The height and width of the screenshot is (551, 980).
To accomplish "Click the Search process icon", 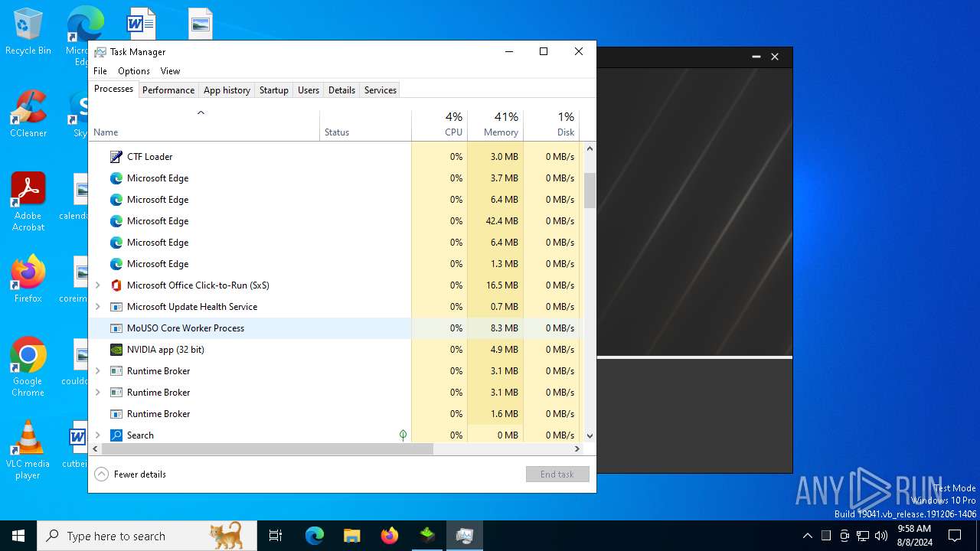I will pyautogui.click(x=116, y=435).
